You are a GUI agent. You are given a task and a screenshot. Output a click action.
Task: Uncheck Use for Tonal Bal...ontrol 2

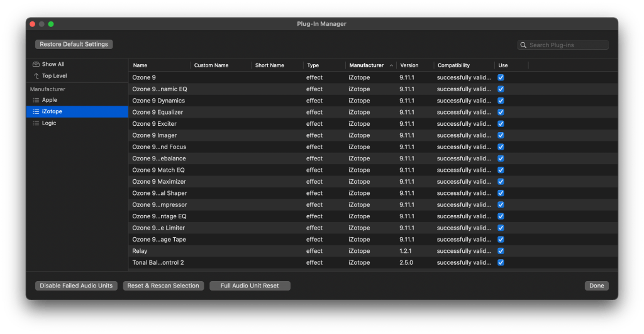tap(501, 262)
